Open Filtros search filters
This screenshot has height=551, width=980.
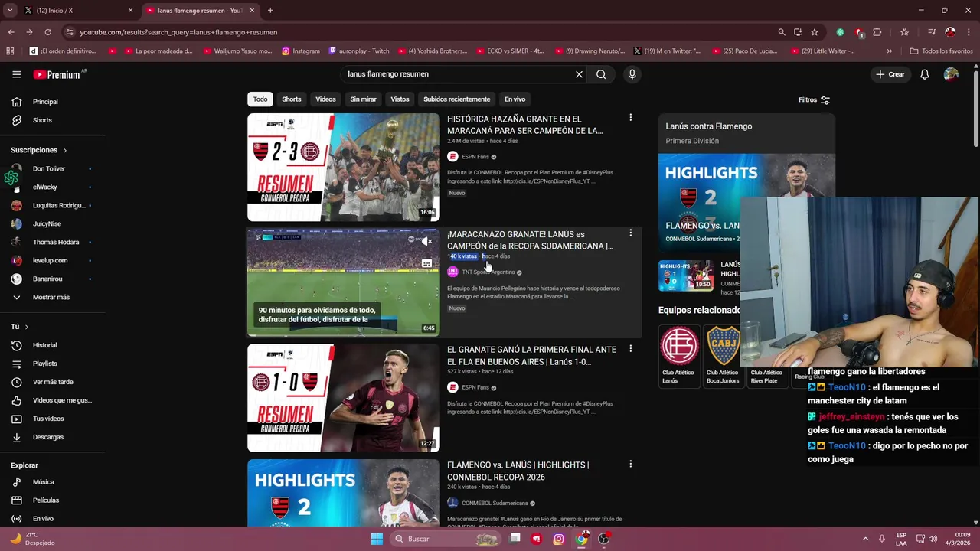[x=814, y=99]
